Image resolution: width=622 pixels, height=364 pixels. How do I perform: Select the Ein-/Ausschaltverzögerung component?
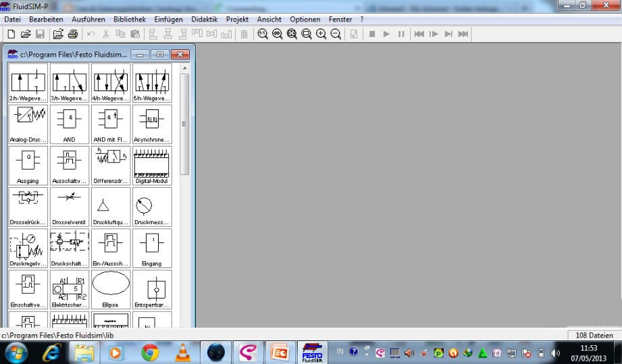(111, 248)
